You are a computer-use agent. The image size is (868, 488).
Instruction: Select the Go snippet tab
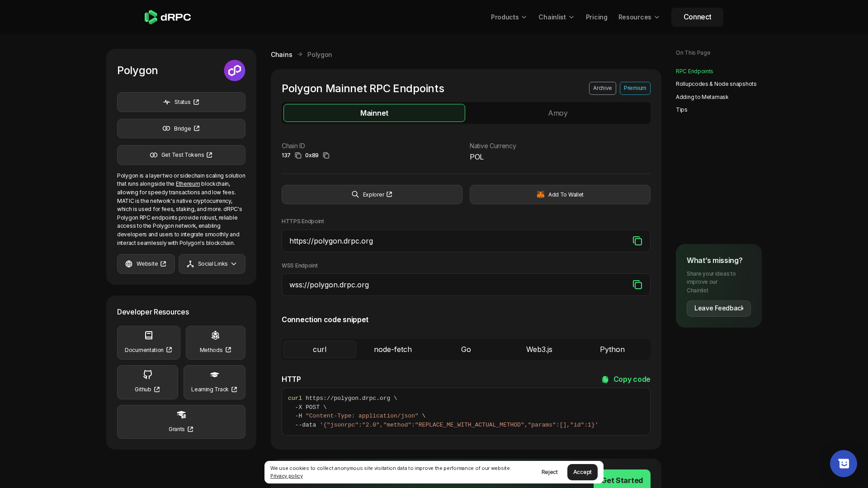click(466, 350)
